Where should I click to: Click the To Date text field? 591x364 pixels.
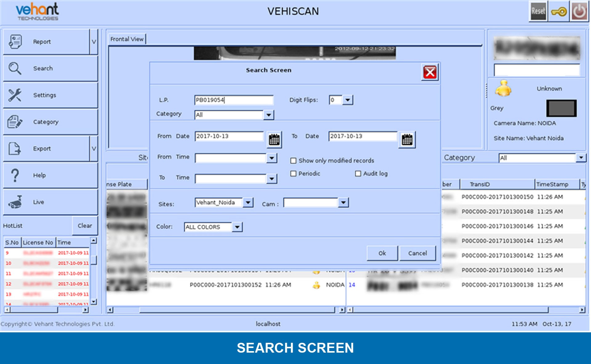[x=363, y=136]
